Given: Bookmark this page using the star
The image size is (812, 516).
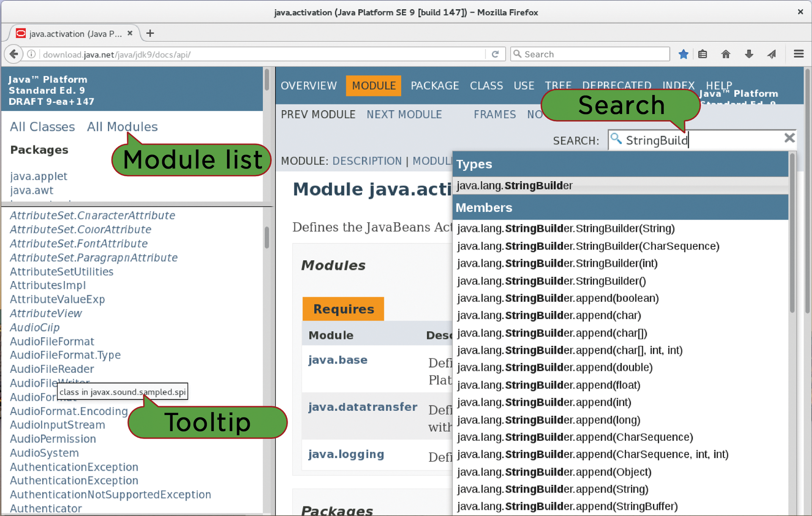Looking at the screenshot, I should [x=683, y=54].
